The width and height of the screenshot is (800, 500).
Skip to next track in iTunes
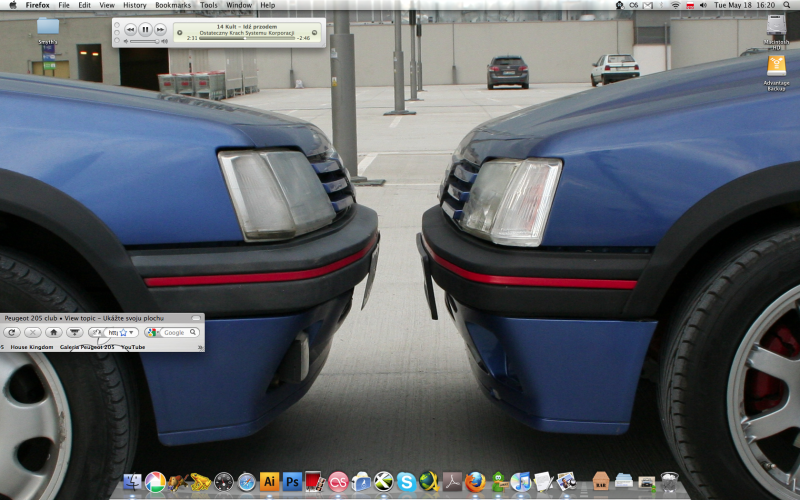pyautogui.click(x=160, y=30)
